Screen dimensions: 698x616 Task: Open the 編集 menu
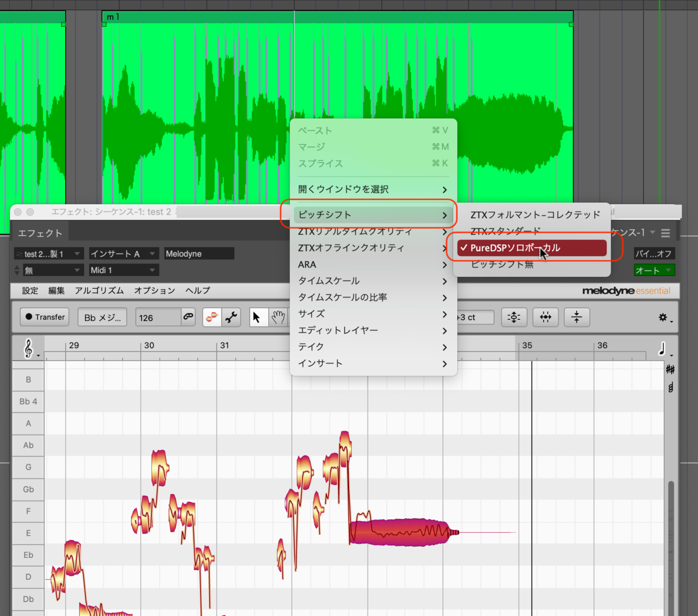click(x=56, y=290)
